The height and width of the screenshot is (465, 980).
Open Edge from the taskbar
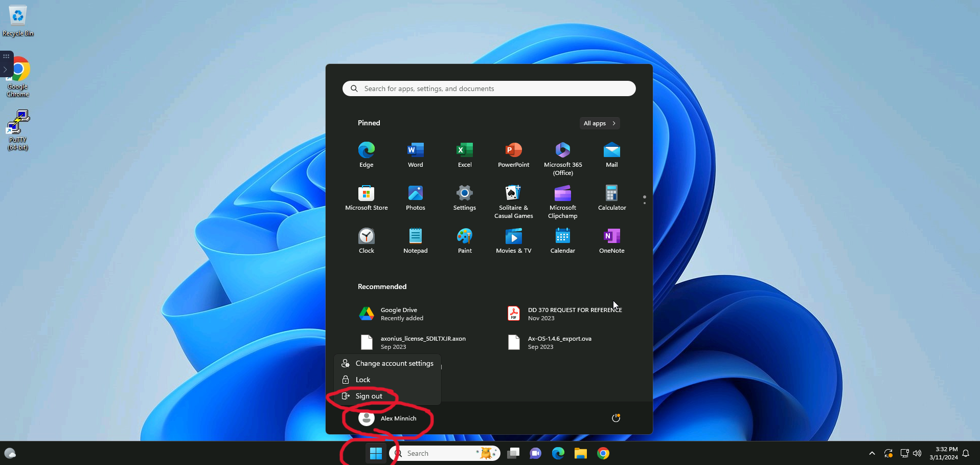click(x=558, y=453)
